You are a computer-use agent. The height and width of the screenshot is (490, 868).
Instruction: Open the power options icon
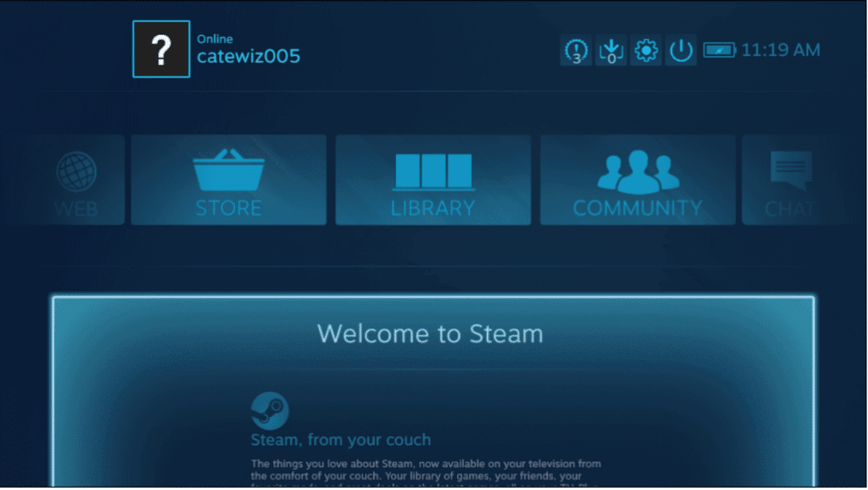click(x=680, y=50)
